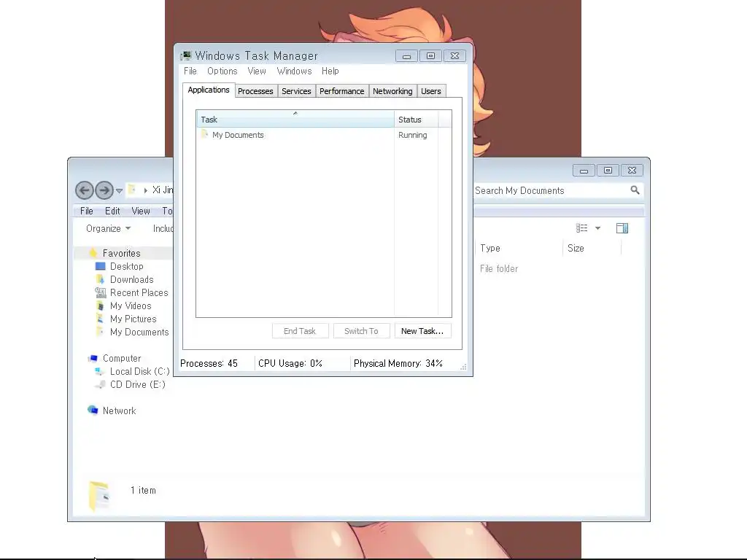Select Downloads in Favorites list
Image resolution: width=747 pixels, height=560 pixels.
(x=131, y=279)
